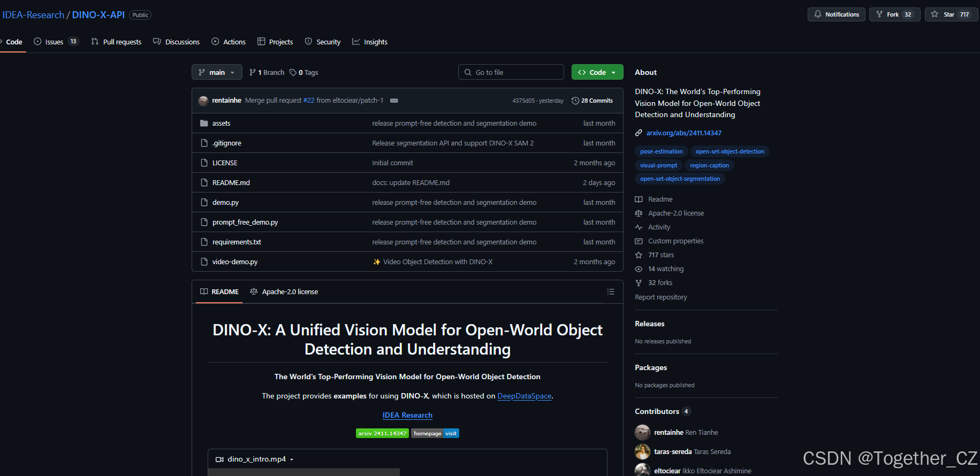Select the README tab in file viewer
980x476 pixels.
pyautogui.click(x=219, y=291)
